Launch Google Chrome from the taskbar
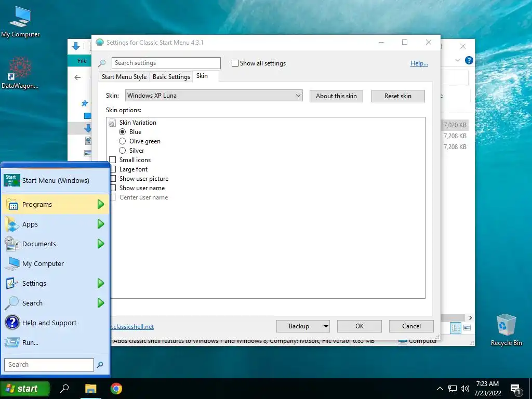Image resolution: width=532 pixels, height=399 pixels. [116, 389]
